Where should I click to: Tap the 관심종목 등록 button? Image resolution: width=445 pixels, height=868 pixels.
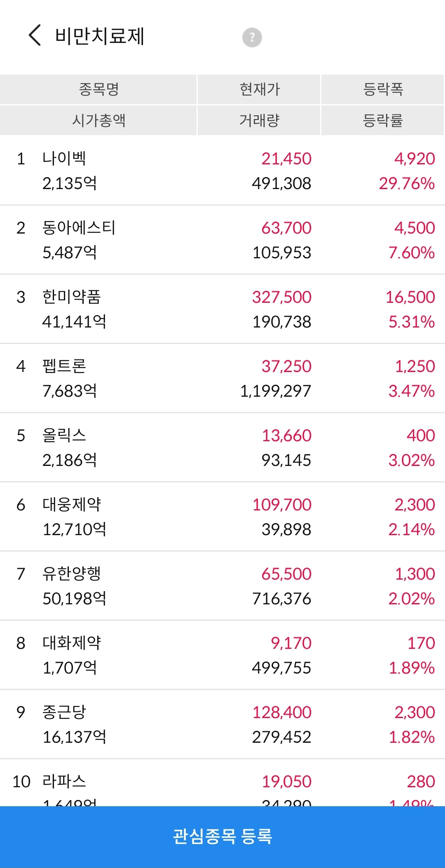tap(222, 837)
